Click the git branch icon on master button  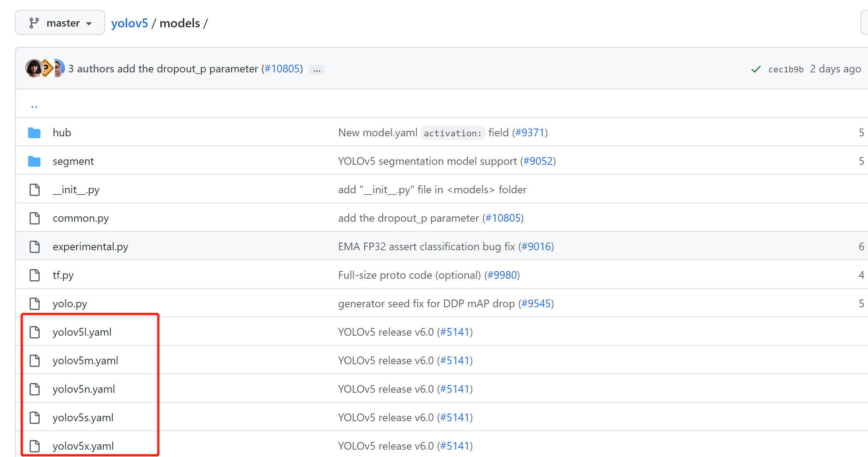34,23
